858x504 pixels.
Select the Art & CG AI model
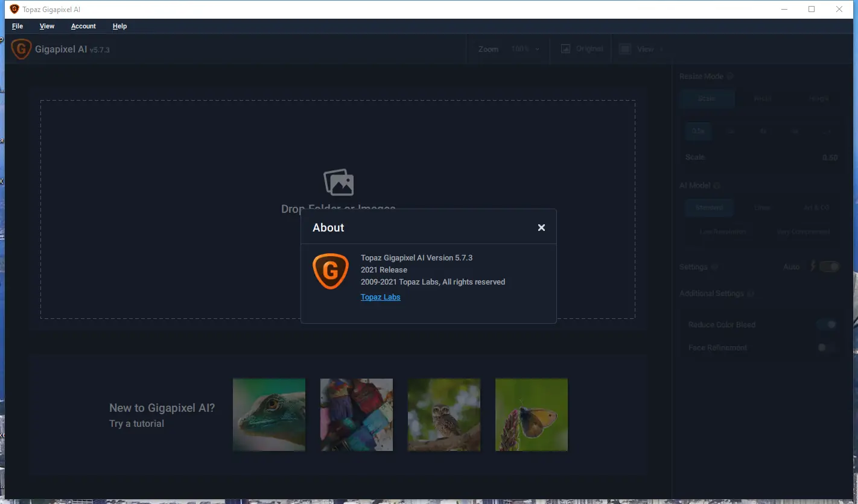click(816, 207)
